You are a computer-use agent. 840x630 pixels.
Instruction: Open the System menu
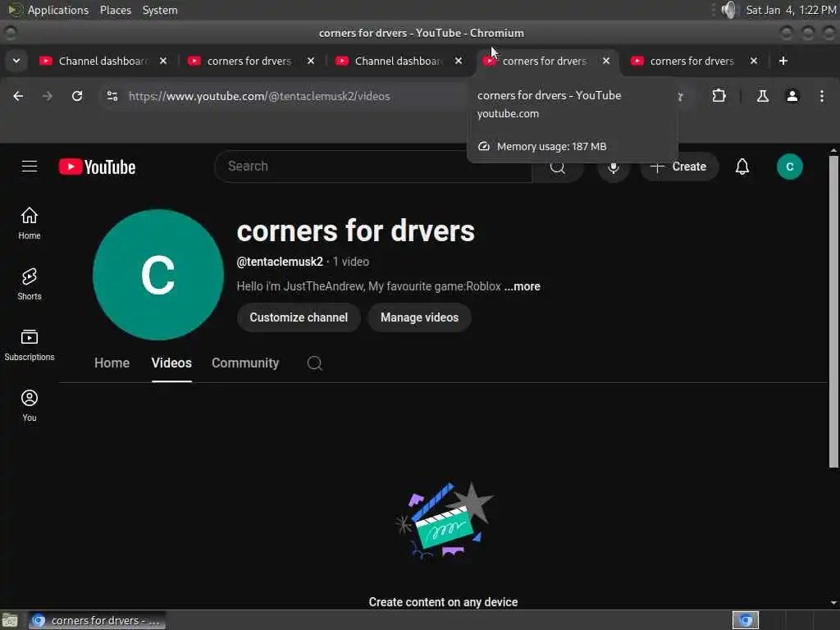click(x=160, y=10)
